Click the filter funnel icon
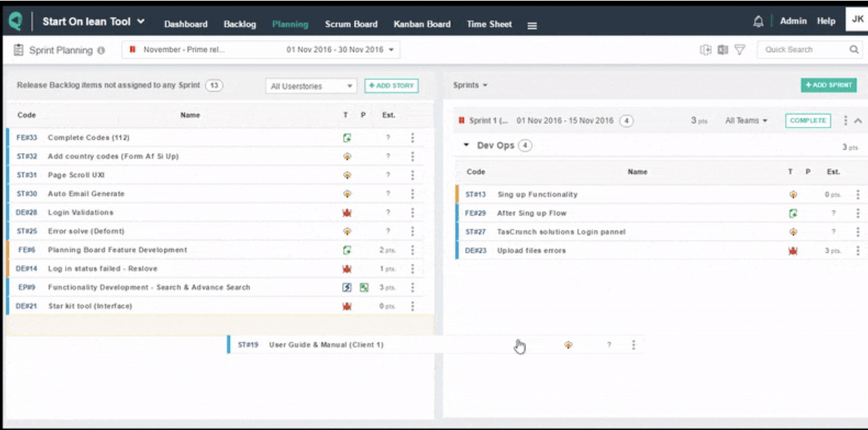868x430 pixels. tap(740, 49)
